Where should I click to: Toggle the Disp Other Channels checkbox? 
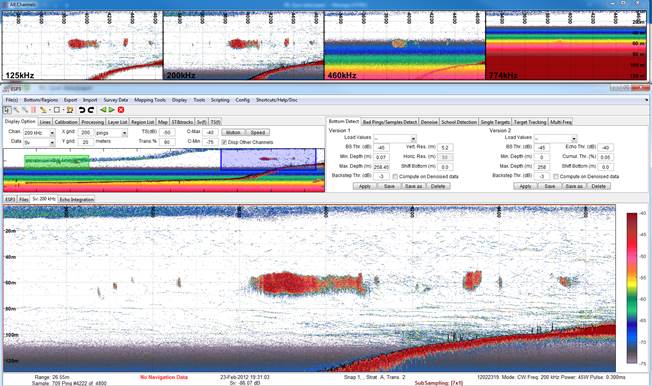point(225,142)
